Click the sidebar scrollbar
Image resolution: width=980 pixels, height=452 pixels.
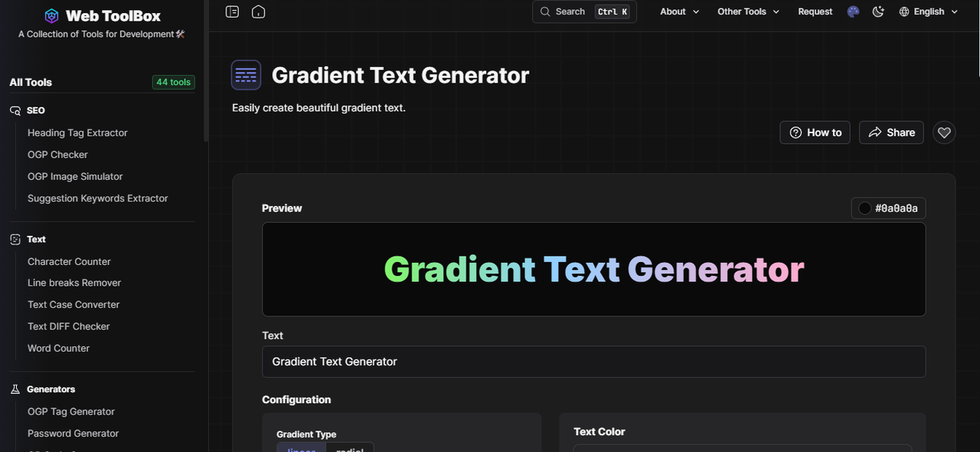pyautogui.click(x=206, y=70)
